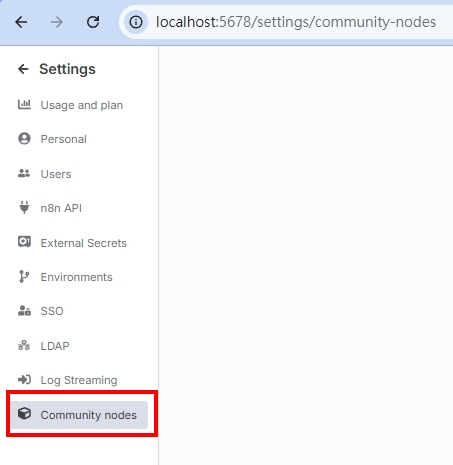Click the Usage and plan chart icon
Image resolution: width=453 pixels, height=465 pixels.
coord(24,104)
